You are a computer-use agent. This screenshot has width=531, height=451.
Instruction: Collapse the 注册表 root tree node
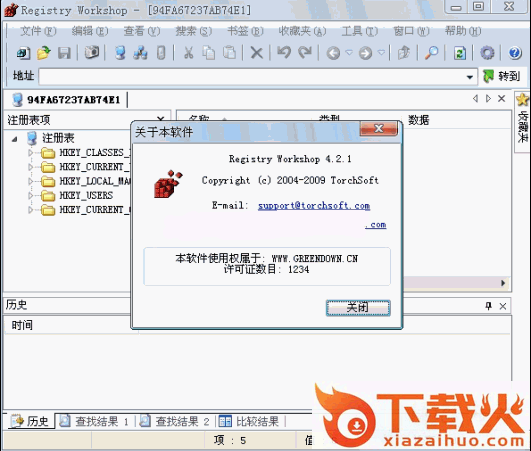pyautogui.click(x=15, y=139)
